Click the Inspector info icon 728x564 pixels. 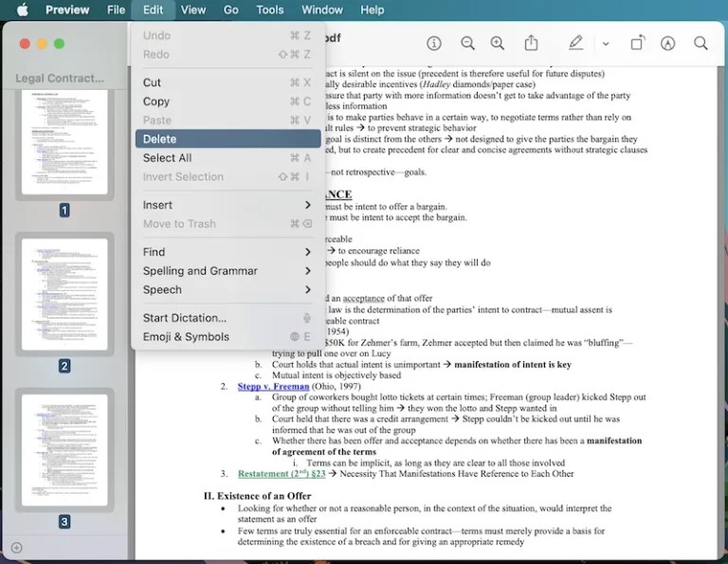coord(434,44)
